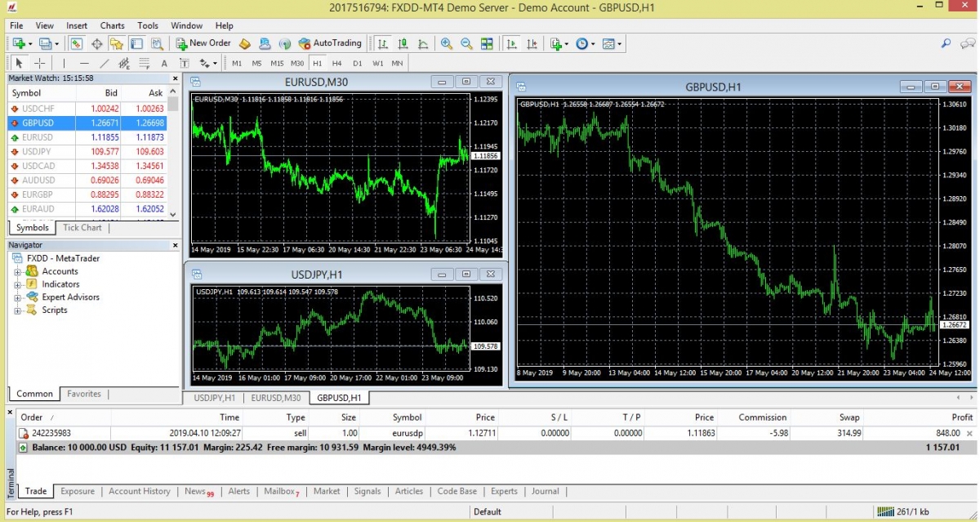Open the Find magnifier icon at top right
This screenshot has height=522, width=980.
pos(947,43)
